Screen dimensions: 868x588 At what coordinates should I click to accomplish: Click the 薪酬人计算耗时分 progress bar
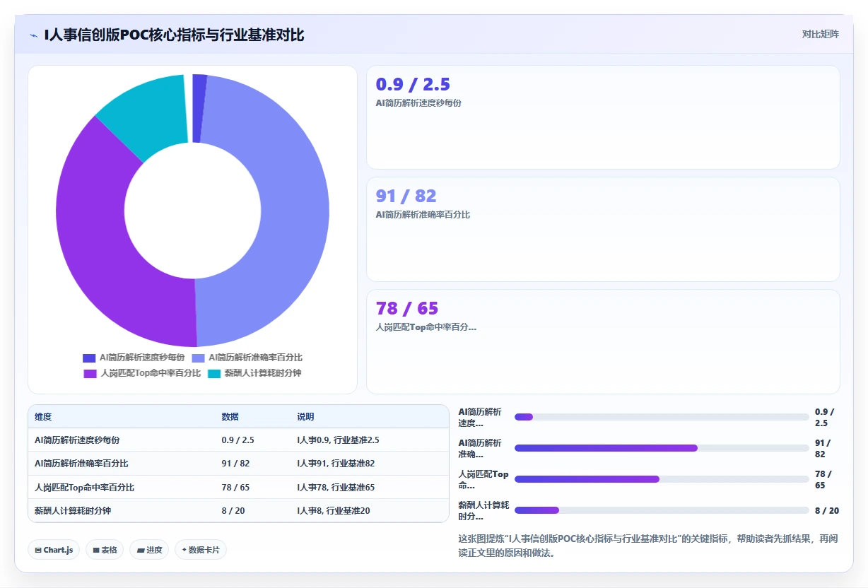662,510
